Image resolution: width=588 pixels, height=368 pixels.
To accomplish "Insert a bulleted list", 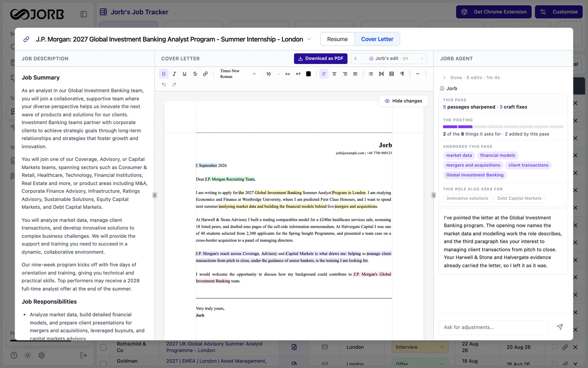I will tap(371, 74).
